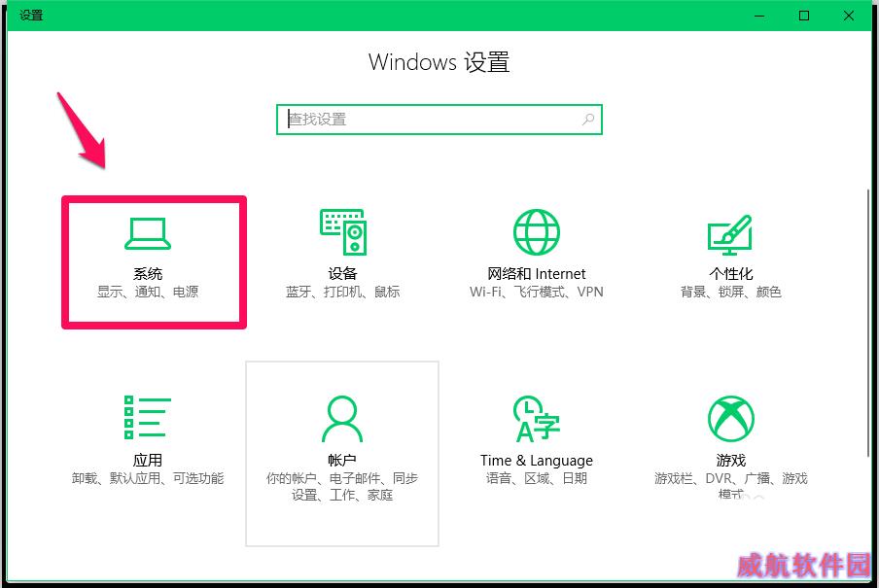The width and height of the screenshot is (879, 588).
Task: Click the 应用 label
Action: coord(148,461)
